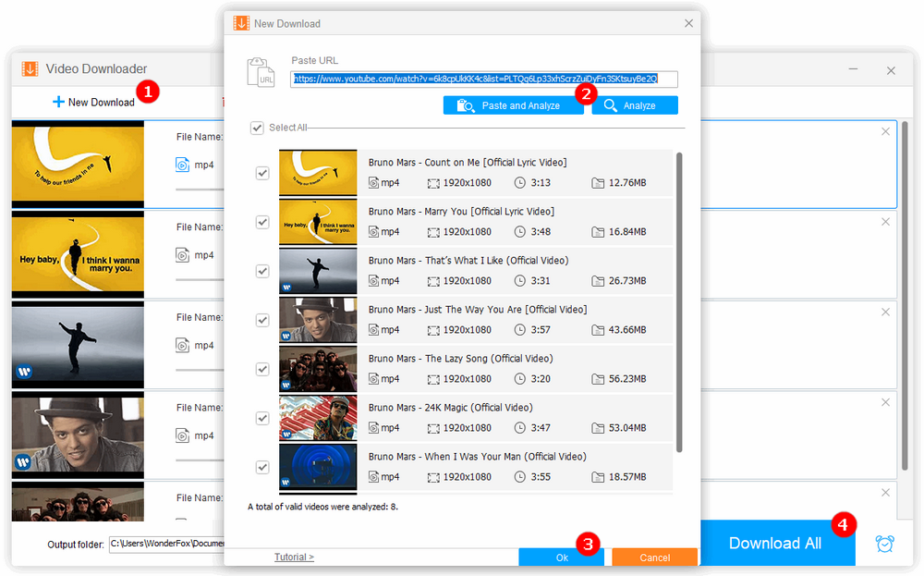This screenshot has height=576, width=924.
Task: Click the Video Downloader app logo icon
Action: 30,69
